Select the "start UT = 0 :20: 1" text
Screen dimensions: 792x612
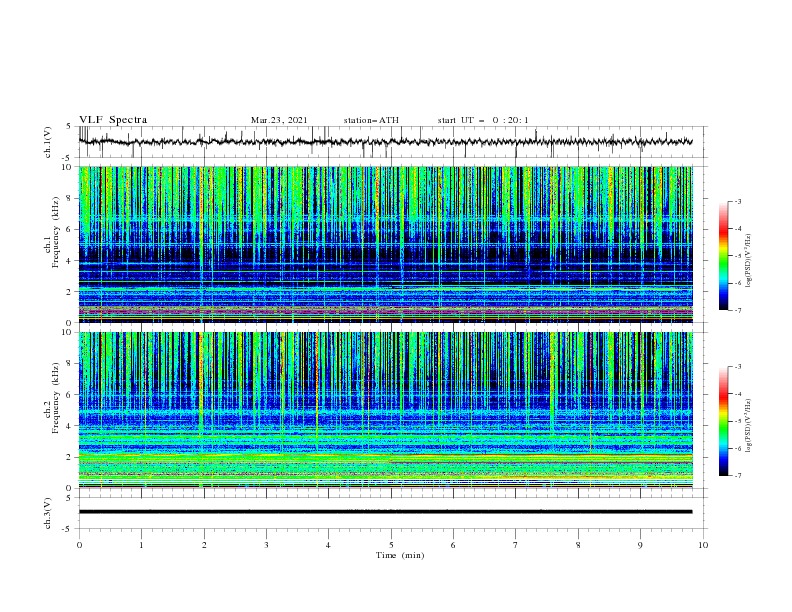click(483, 120)
